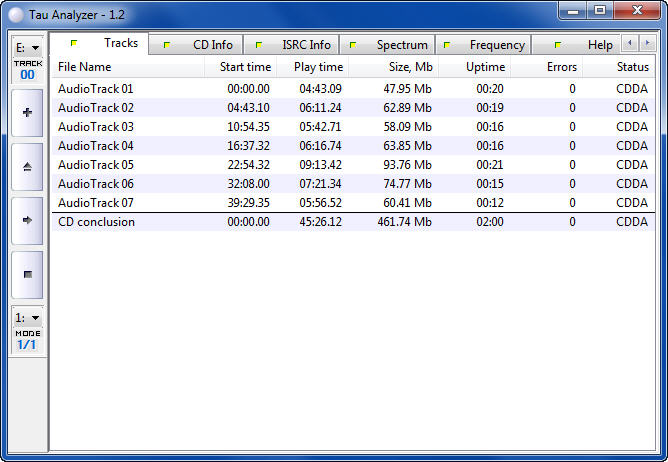Viewport: 668px width, 462px height.
Task: Select AudioTrack 03 row
Action: point(96,127)
